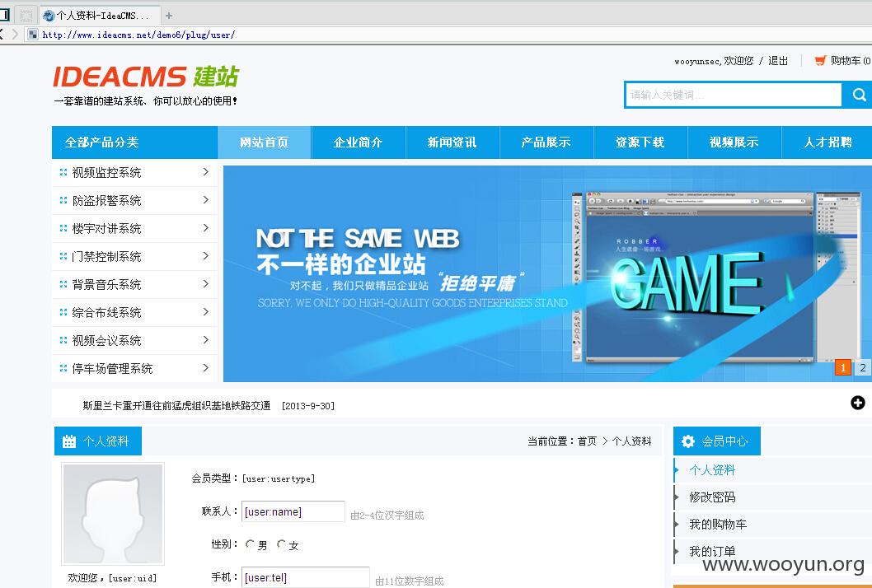This screenshot has width=872, height=588.
Task: Select the 女 gender radio button
Action: [x=281, y=544]
